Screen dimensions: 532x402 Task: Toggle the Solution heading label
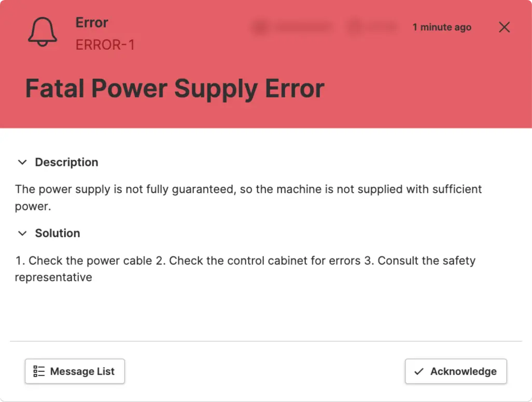[x=58, y=233]
